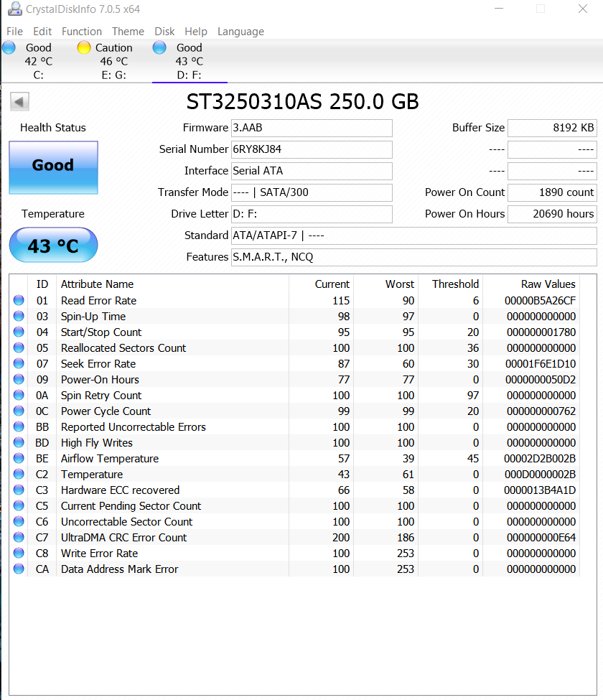
Task: Click the Worst column header
Action: (x=386, y=284)
